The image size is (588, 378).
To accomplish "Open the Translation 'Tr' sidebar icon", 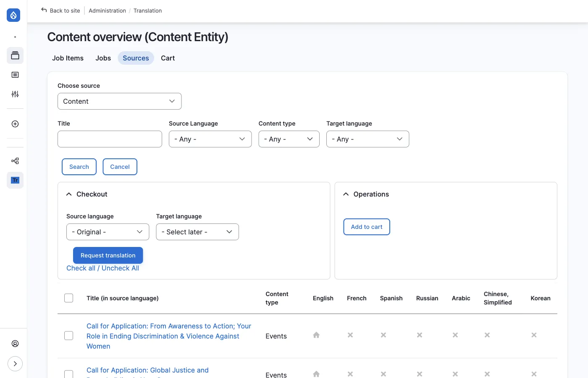I will coord(15,180).
